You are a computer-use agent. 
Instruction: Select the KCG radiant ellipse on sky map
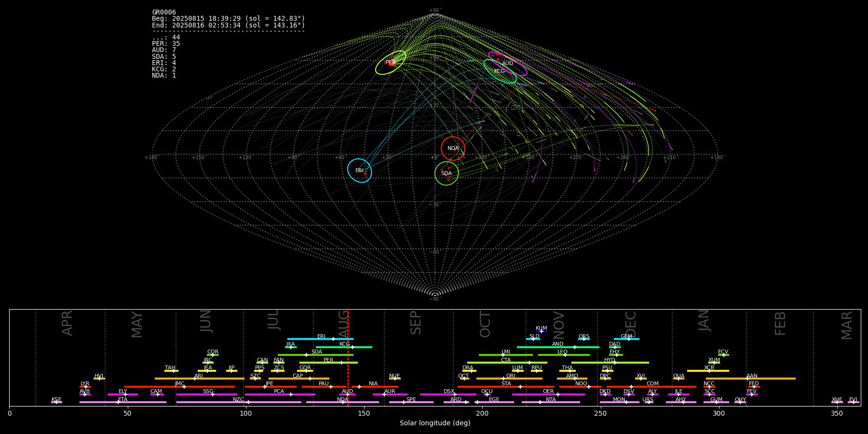click(x=500, y=71)
